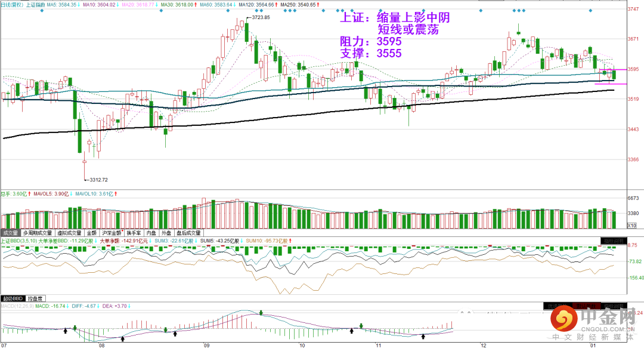Switch to the 沪深金额 tab
This screenshot has height=348, width=644.
(112, 233)
